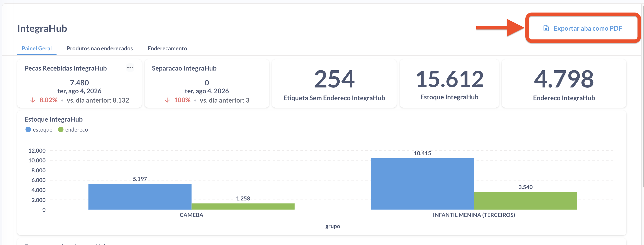Click Exportar aba como PDF button
644x245 pixels.
point(583,28)
